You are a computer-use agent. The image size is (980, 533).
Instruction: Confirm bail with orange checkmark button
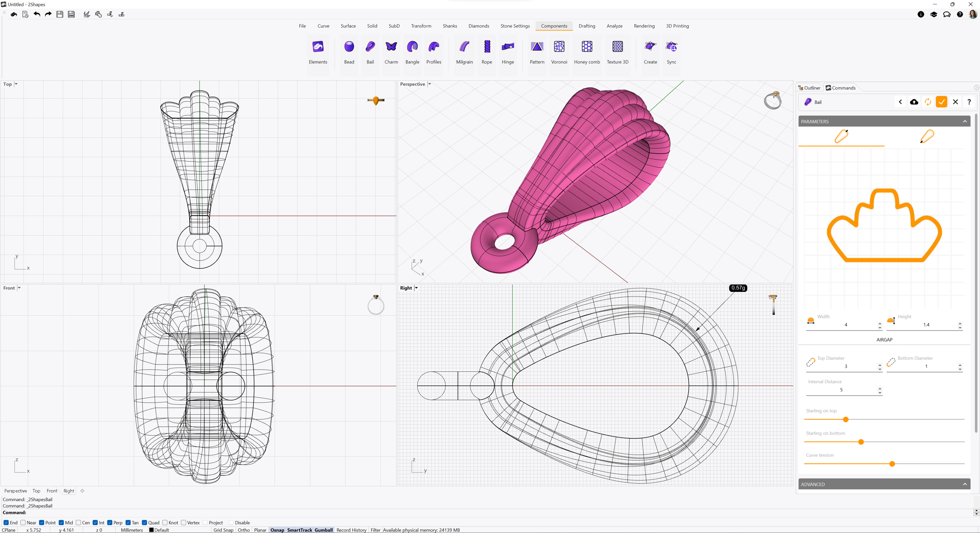coord(941,102)
